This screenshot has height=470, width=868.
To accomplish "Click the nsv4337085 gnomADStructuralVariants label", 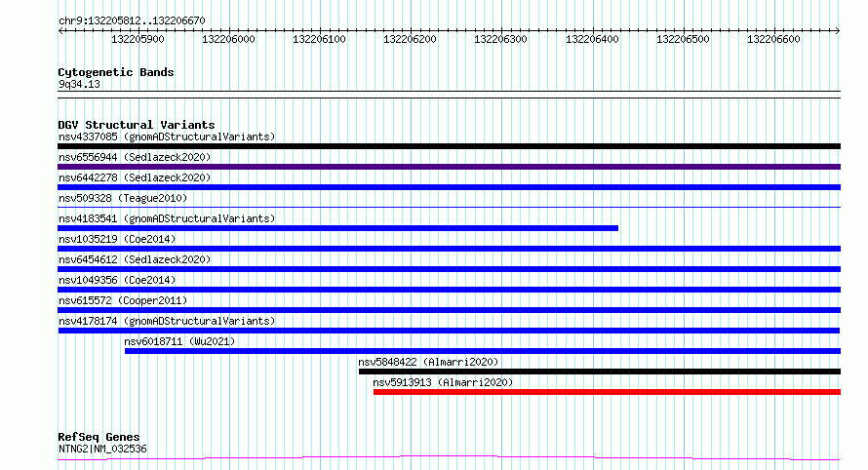I will tap(167, 137).
